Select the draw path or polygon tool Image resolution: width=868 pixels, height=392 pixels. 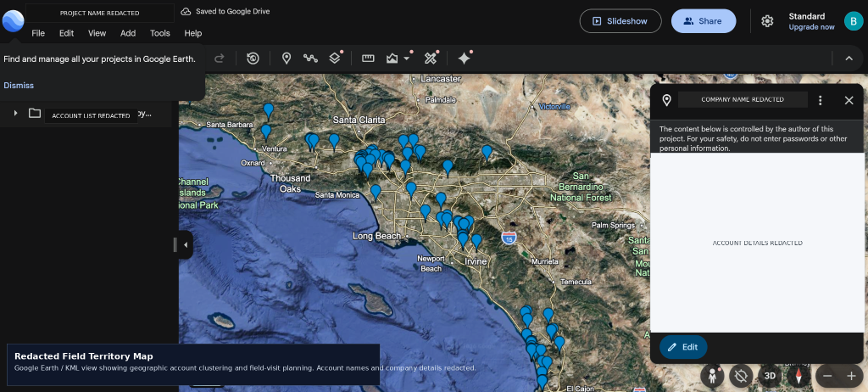(310, 59)
